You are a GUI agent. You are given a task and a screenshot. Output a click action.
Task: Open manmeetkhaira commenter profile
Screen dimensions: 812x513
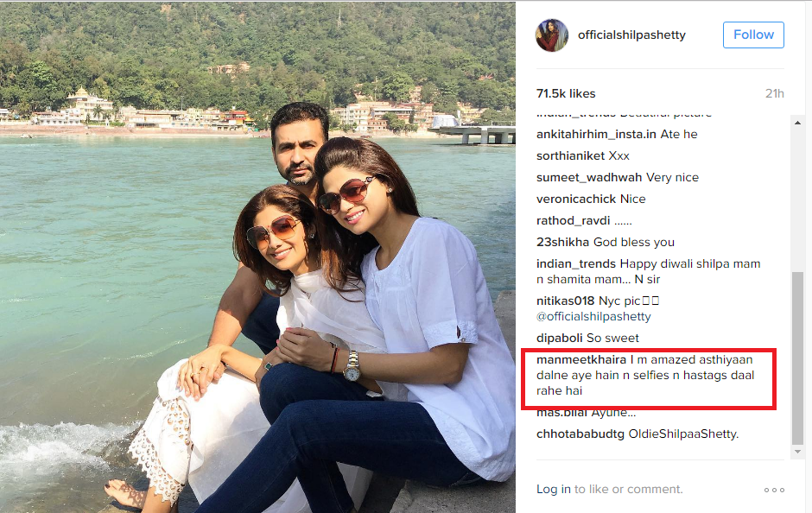(x=581, y=360)
